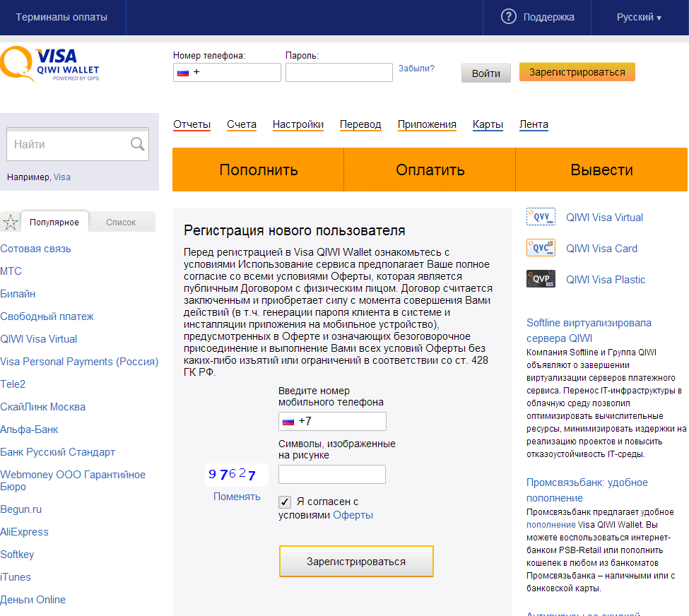Screen dimensions: 689x616
Task: Click the Войти login button
Action: 486,73
